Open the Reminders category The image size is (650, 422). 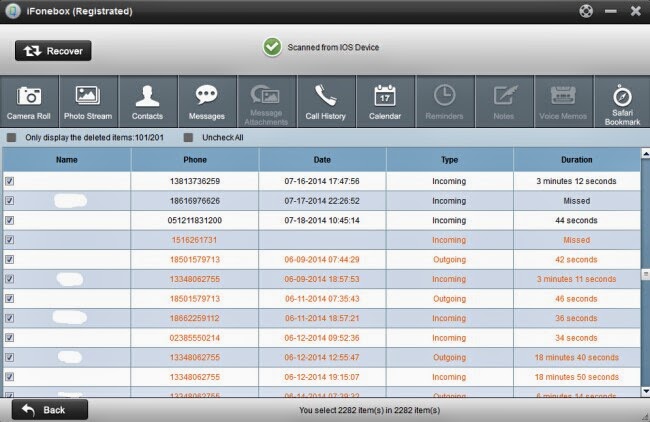coord(444,102)
